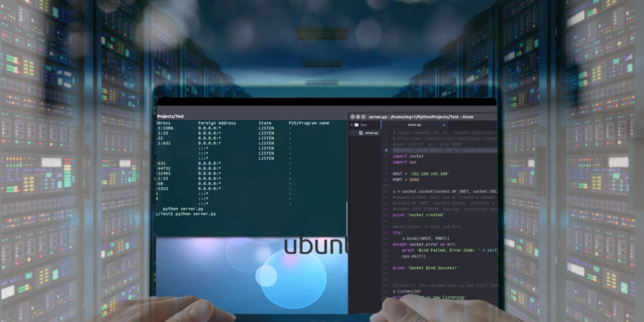Click the Atom window minimize button
Viewport: 644px width, 322px height.
tap(358, 117)
